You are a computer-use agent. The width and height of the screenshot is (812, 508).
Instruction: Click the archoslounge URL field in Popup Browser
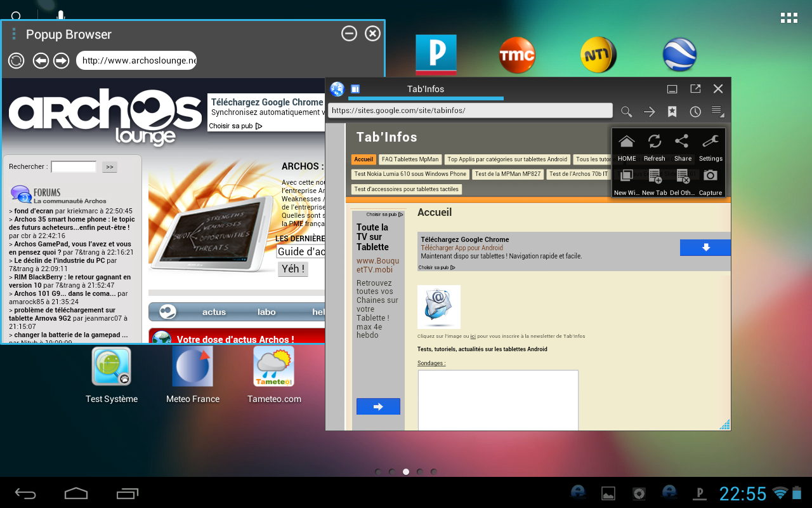[x=136, y=60]
